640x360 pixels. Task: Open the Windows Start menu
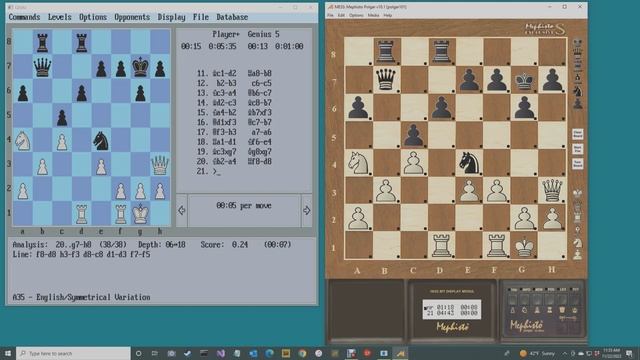click(8, 353)
